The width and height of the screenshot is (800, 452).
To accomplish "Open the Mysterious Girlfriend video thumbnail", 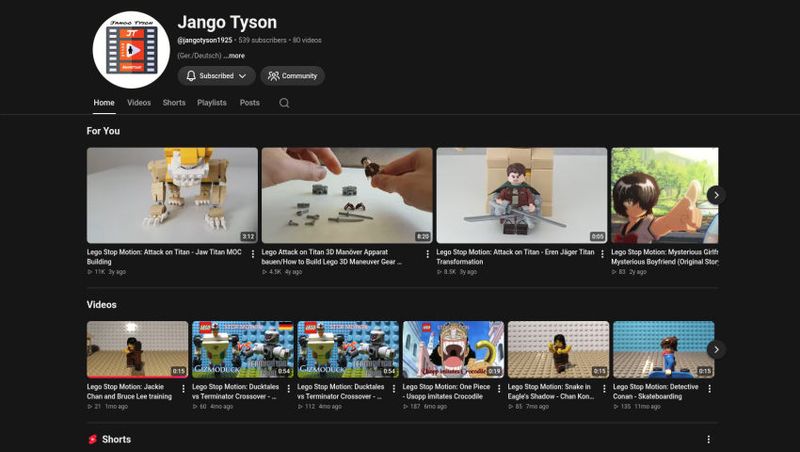I will [665, 195].
